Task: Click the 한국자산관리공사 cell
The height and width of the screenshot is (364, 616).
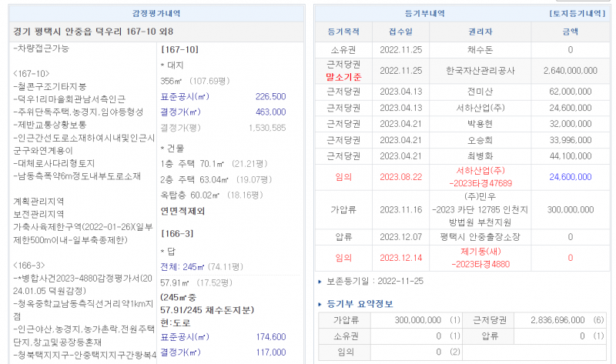Action: tap(480, 71)
